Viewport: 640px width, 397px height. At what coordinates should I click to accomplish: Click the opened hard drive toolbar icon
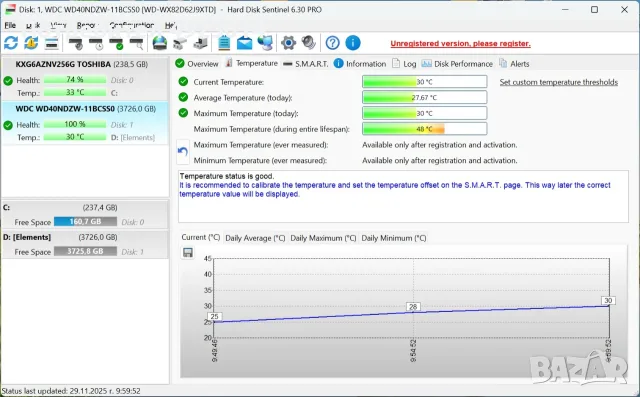[180, 43]
